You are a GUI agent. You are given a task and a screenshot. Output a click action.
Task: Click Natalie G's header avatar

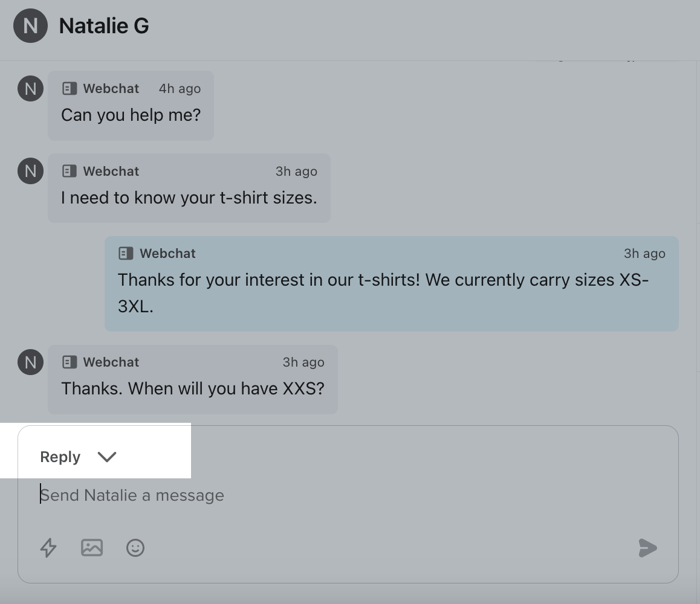click(30, 26)
